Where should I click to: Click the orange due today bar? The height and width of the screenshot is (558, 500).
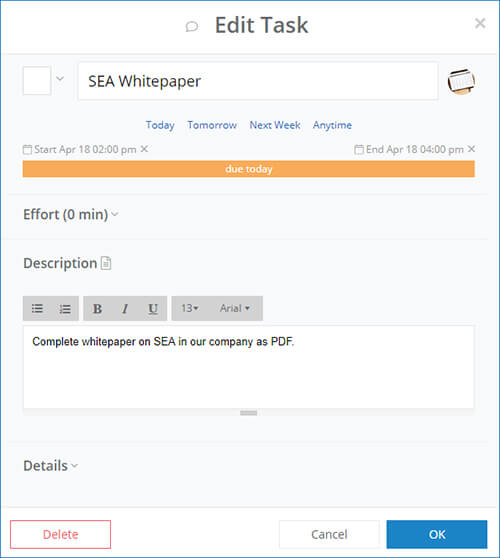coord(249,169)
